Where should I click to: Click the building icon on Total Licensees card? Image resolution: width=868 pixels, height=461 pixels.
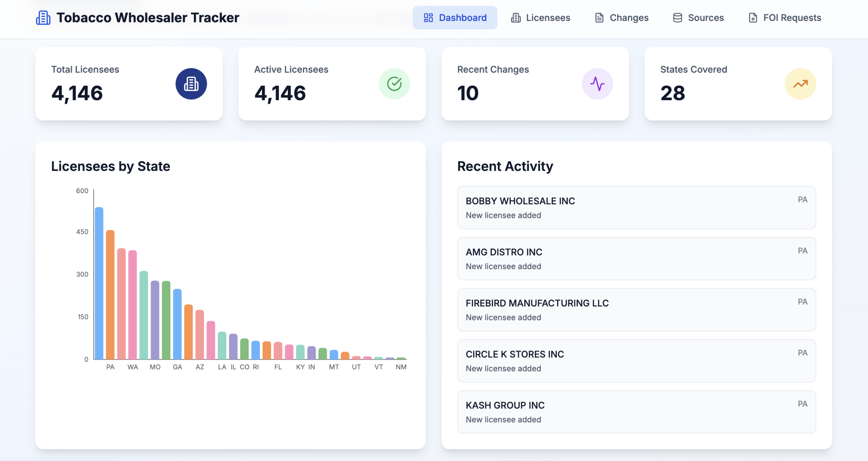pyautogui.click(x=191, y=84)
